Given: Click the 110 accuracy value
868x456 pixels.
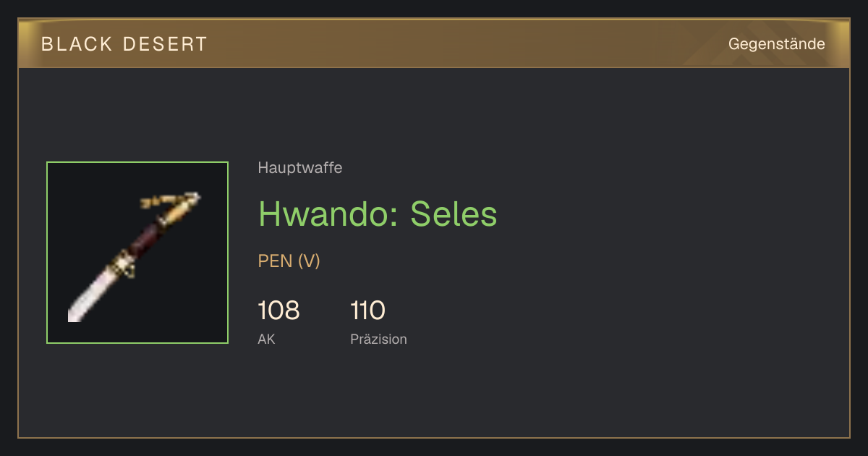Looking at the screenshot, I should click(367, 311).
